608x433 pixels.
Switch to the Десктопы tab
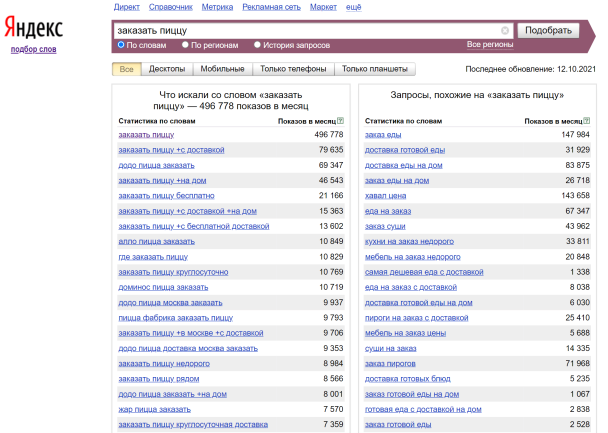coord(167,69)
